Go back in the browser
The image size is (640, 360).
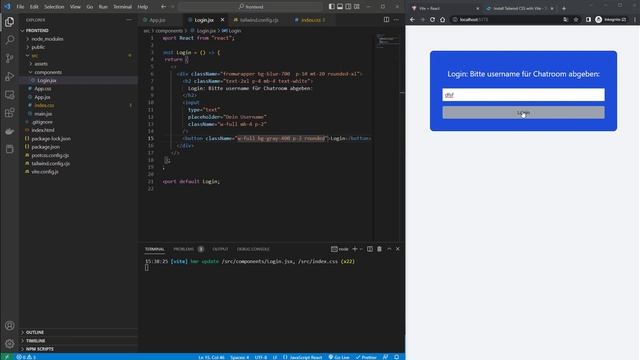412,20
